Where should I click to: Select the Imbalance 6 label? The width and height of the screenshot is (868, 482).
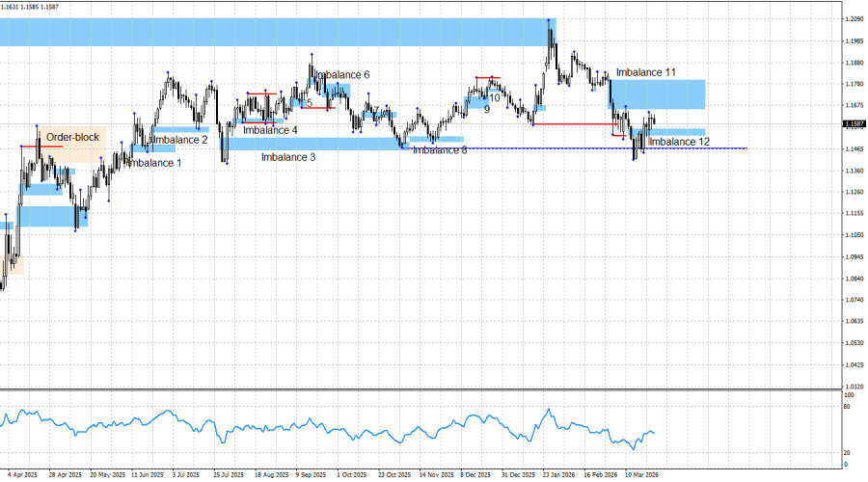tap(342, 74)
